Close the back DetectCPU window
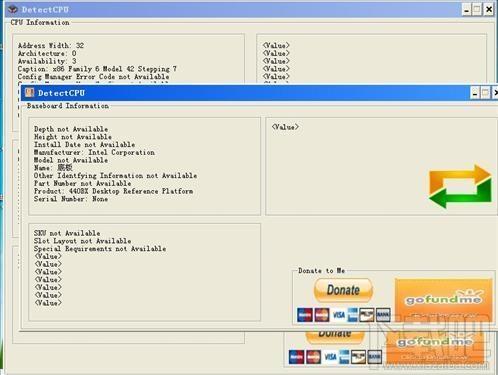The height and width of the screenshot is (375, 498). click(x=489, y=10)
